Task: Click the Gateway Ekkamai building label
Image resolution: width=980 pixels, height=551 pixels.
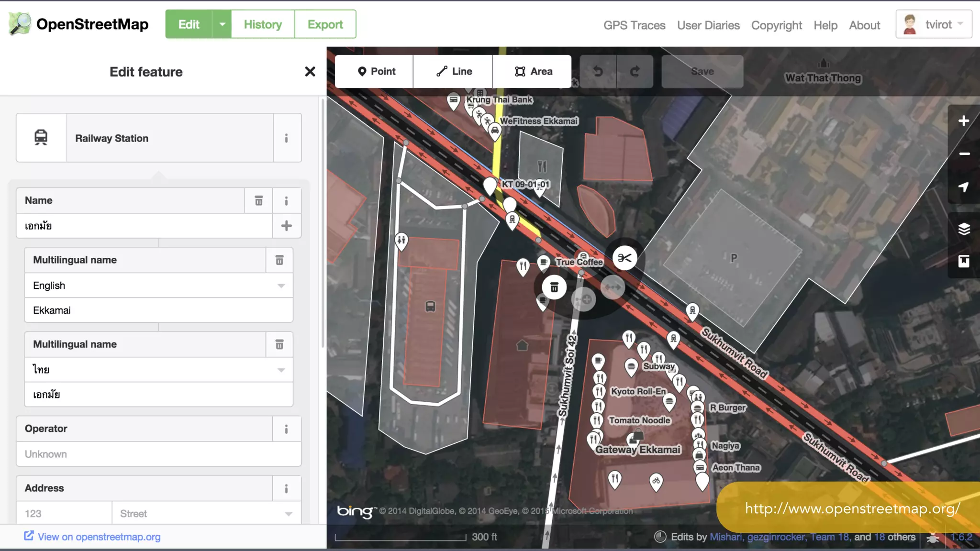Action: point(638,450)
